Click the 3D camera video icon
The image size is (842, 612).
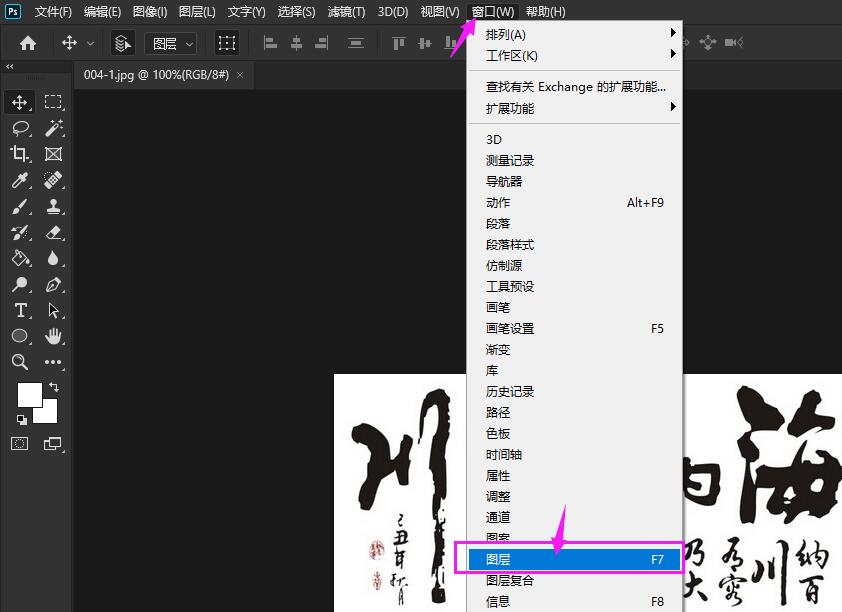tap(734, 42)
